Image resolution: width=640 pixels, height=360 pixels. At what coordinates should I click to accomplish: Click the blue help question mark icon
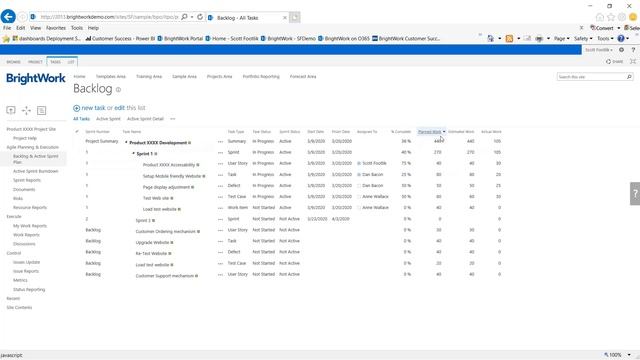(x=621, y=38)
